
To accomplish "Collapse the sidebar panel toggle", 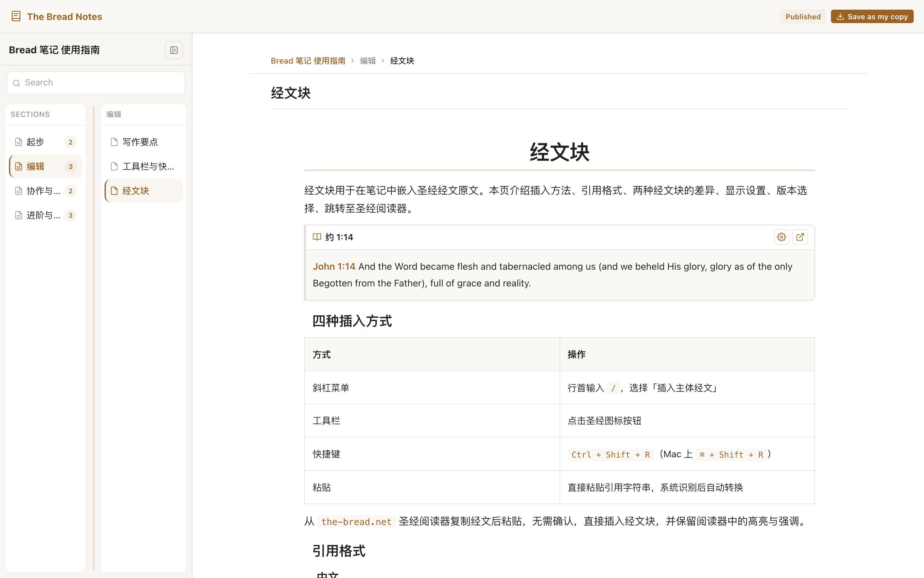I will pos(174,50).
